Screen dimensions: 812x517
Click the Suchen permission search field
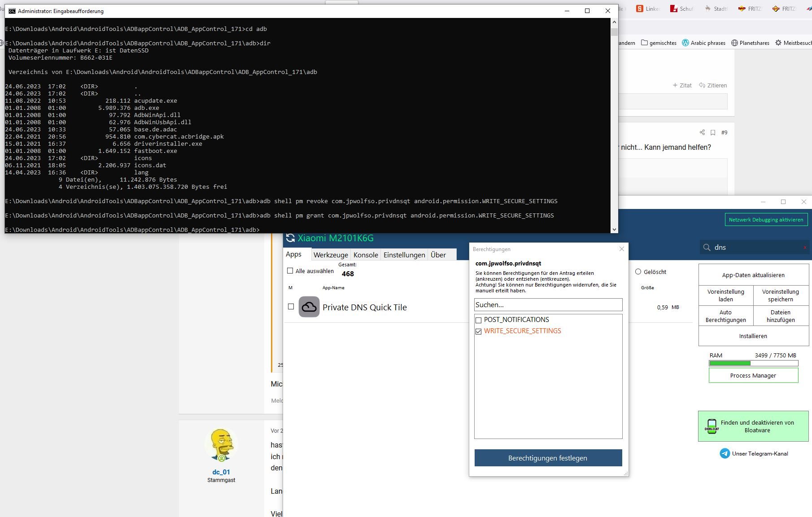(x=548, y=305)
